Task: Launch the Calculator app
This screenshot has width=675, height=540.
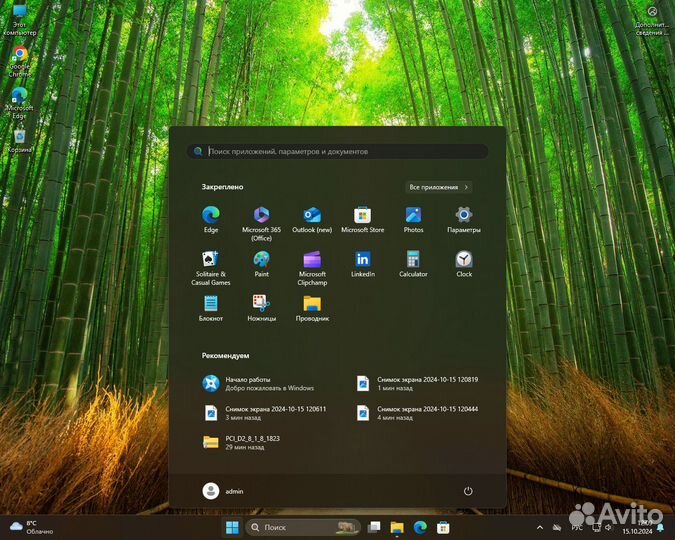Action: click(413, 264)
